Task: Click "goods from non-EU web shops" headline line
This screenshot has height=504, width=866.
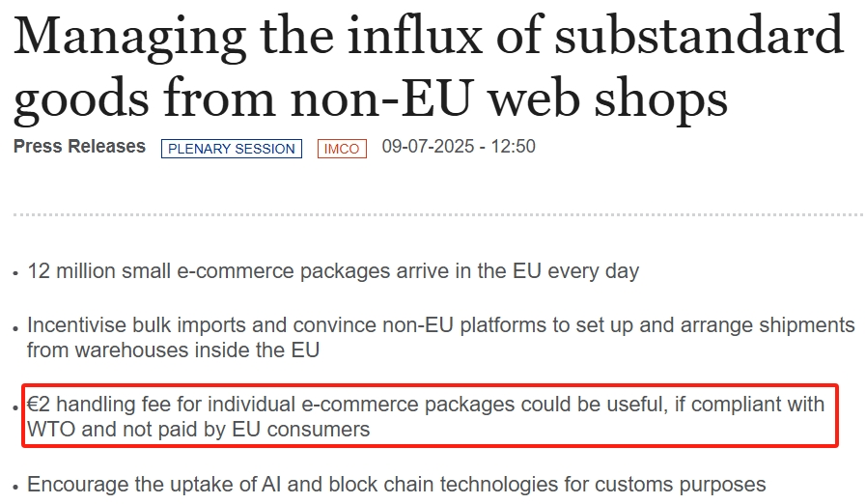Action: tap(370, 98)
